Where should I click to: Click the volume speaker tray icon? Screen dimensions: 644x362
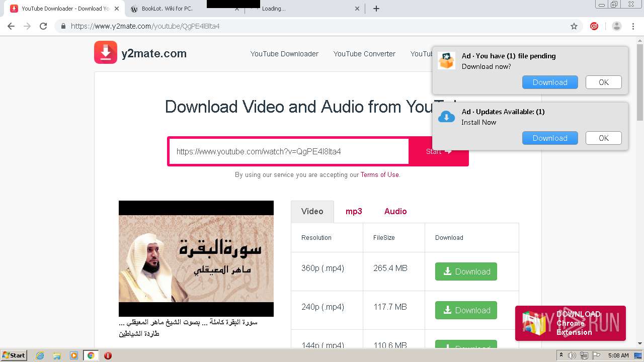[x=572, y=355]
